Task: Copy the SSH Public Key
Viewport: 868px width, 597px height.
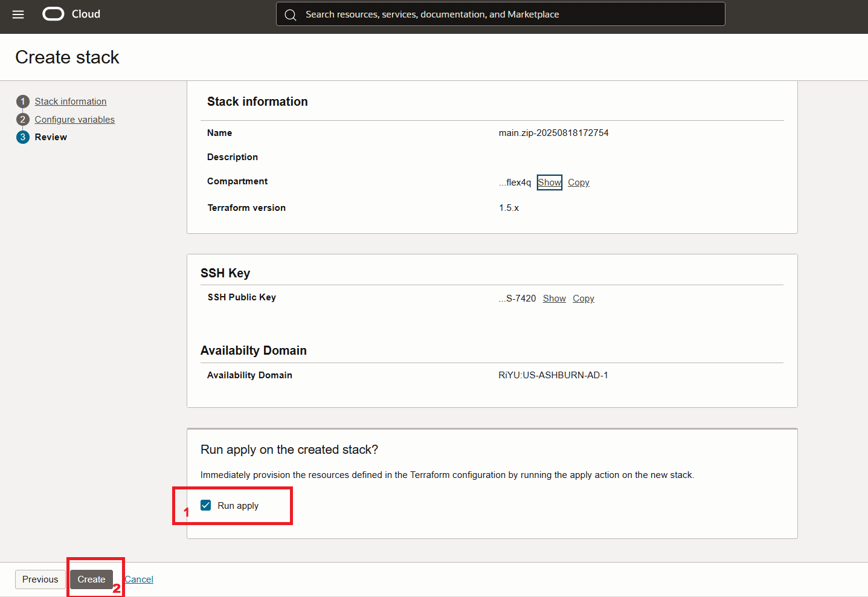Action: 583,298
